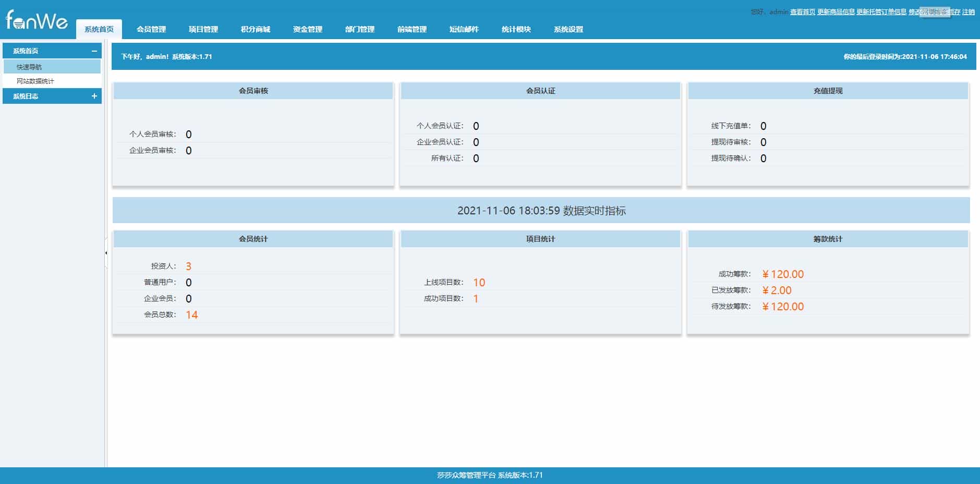Click the 已发放筹款 amount ¥2.00

coord(777,291)
